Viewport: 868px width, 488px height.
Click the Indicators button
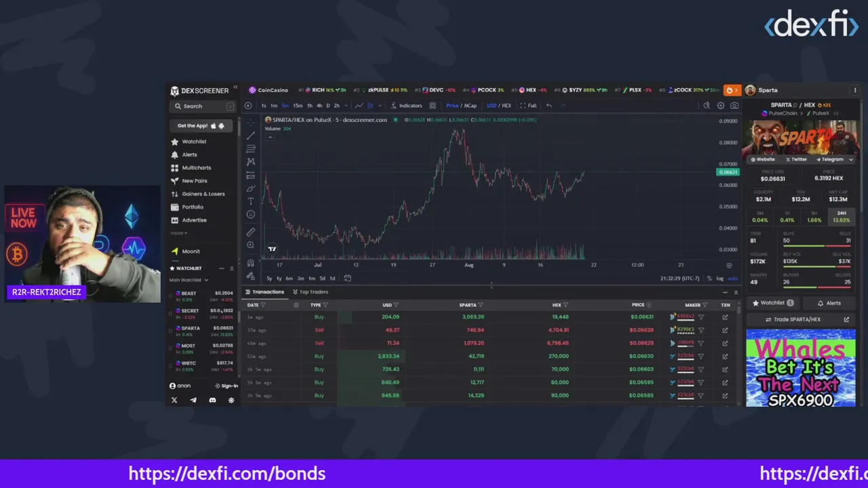coord(406,106)
